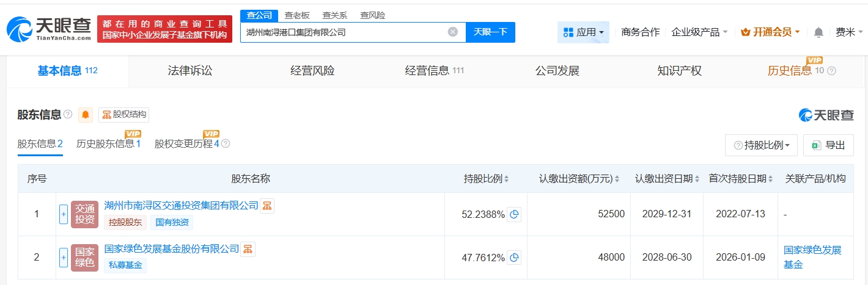Screen dimensions: 868x285
Task: Click the 天眼一下 search button
Action: pos(490,32)
